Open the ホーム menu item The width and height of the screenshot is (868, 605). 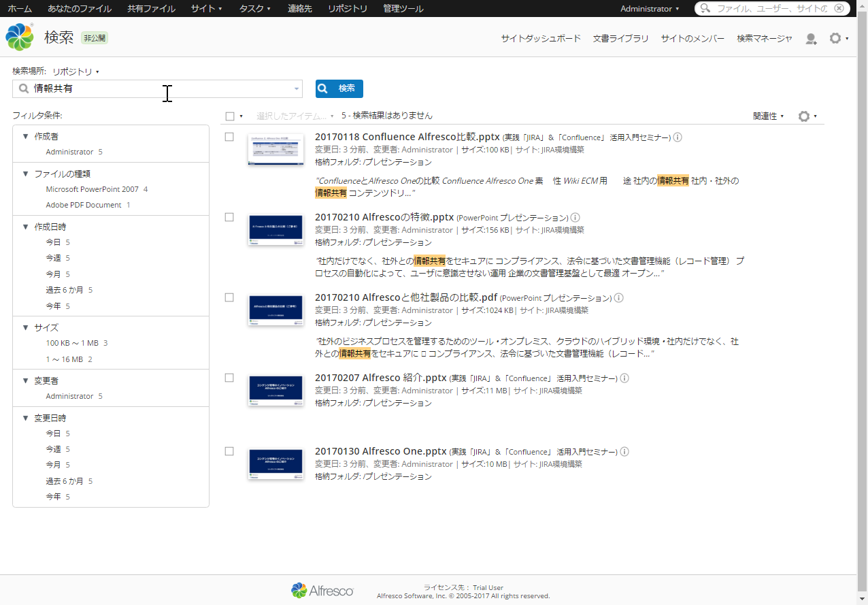click(20, 9)
